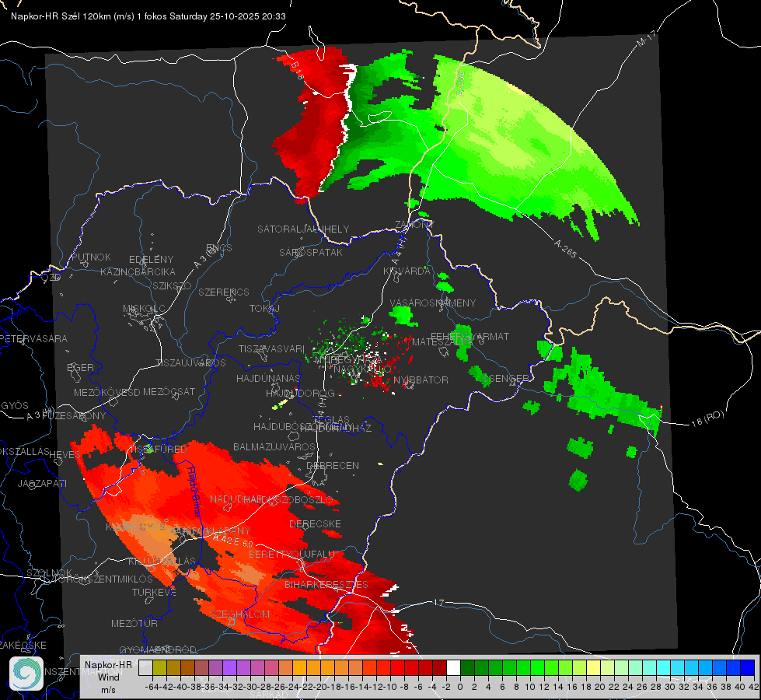The image size is (761, 700).
Task: Select the CSENGER label
Action: [505, 378]
